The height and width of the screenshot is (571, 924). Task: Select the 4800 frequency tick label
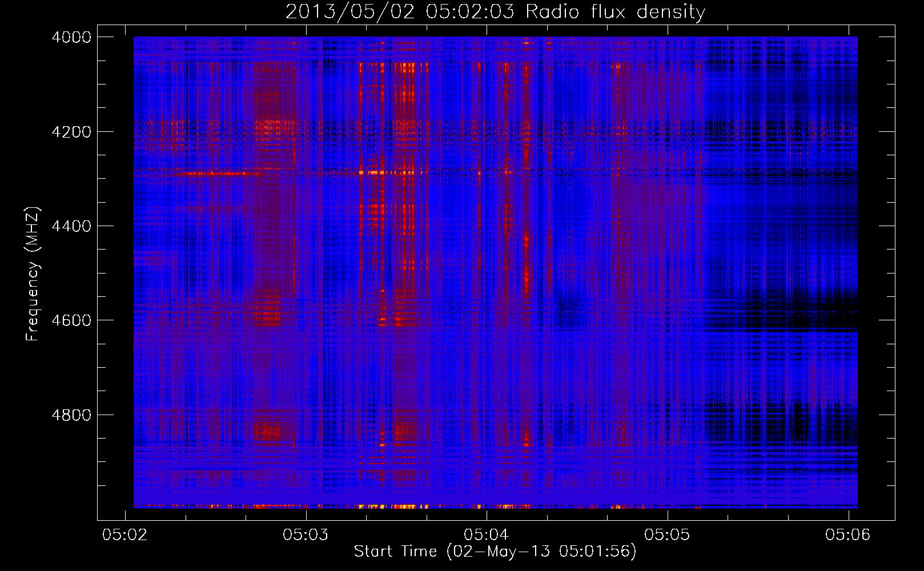(x=71, y=415)
